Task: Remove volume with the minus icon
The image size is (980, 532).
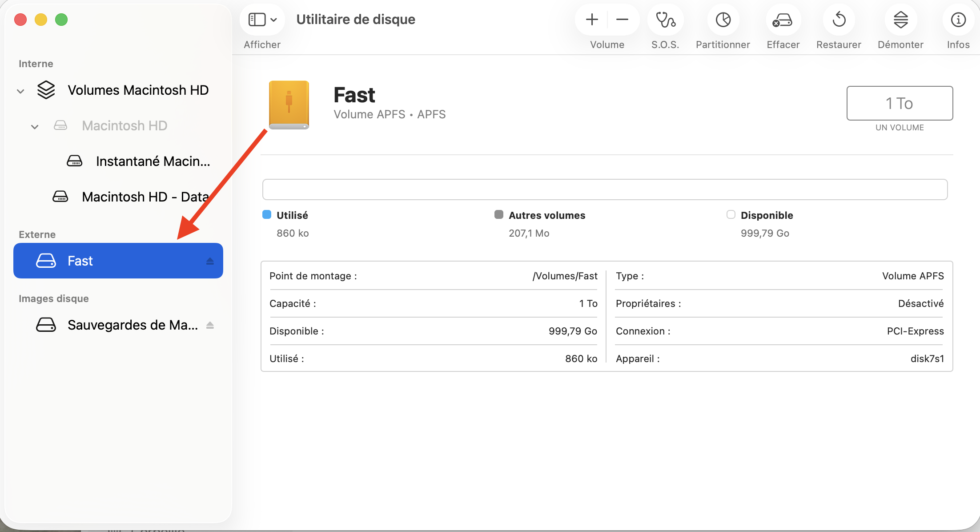Action: (x=622, y=20)
